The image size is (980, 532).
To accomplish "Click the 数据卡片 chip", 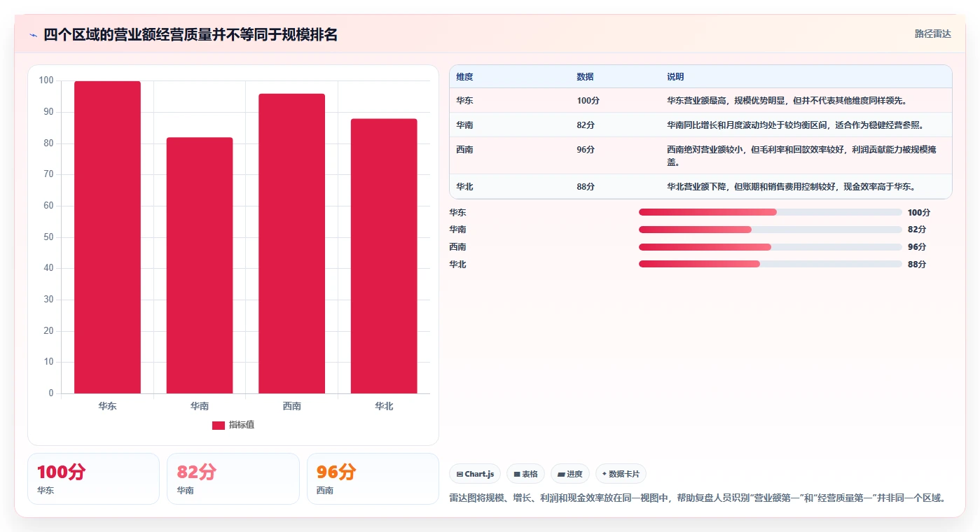I will pyautogui.click(x=621, y=474).
